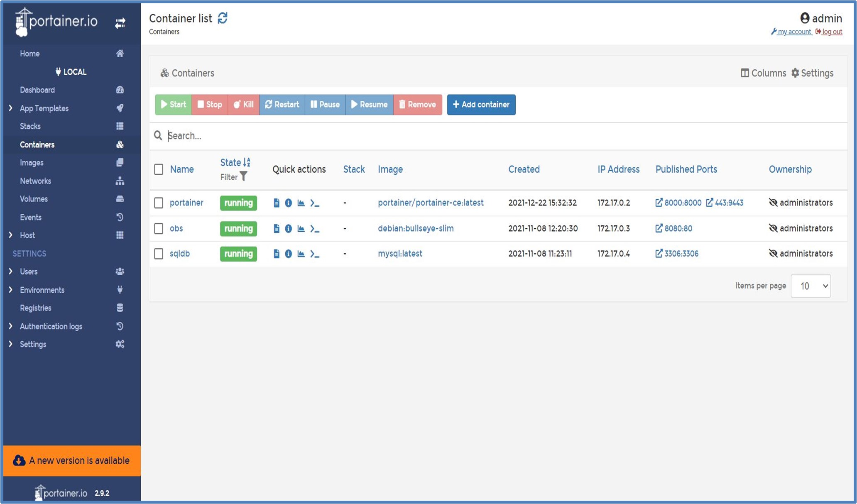857x504 pixels.
Task: Select the sqldb container checkbox
Action: click(159, 254)
